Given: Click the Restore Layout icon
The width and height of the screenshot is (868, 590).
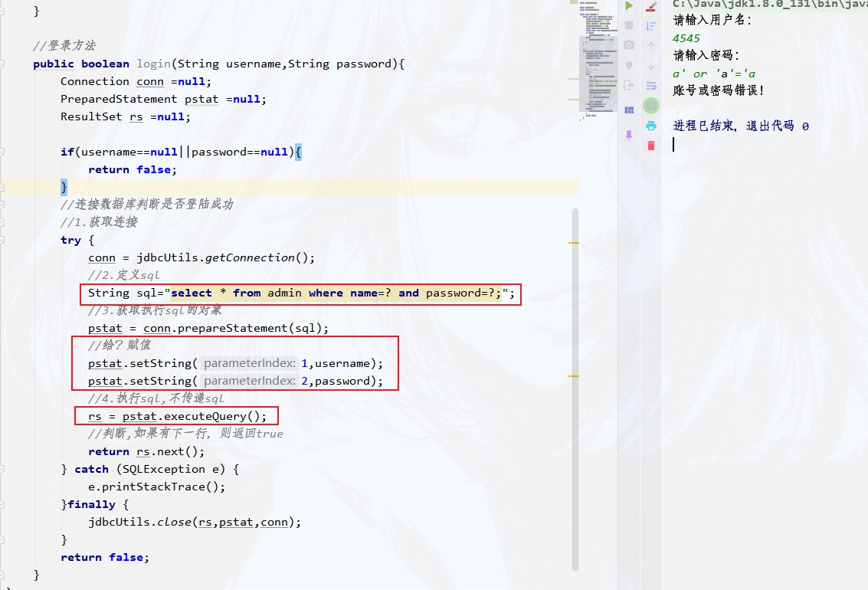Looking at the screenshot, I should coord(629,110).
